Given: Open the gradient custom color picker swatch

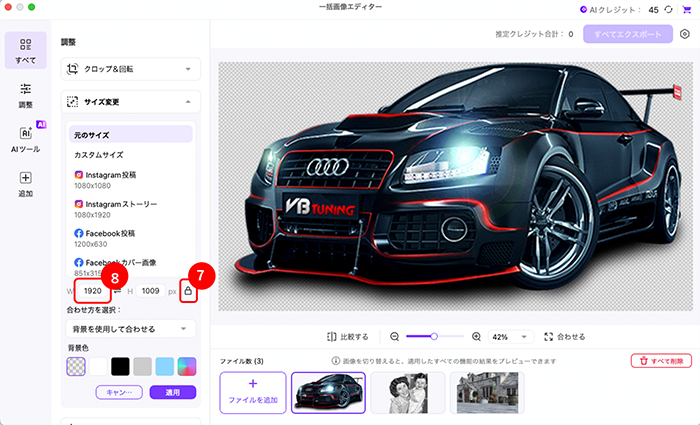Looking at the screenshot, I should click(187, 367).
